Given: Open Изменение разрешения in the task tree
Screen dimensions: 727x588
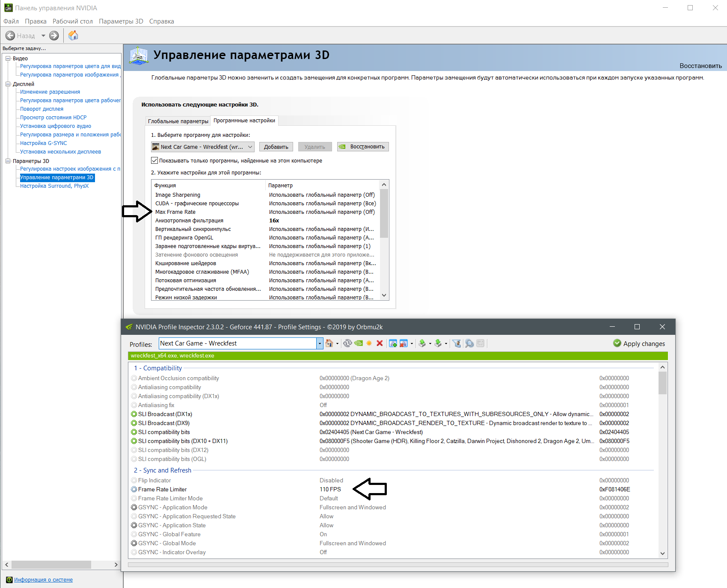Looking at the screenshot, I should [50, 92].
